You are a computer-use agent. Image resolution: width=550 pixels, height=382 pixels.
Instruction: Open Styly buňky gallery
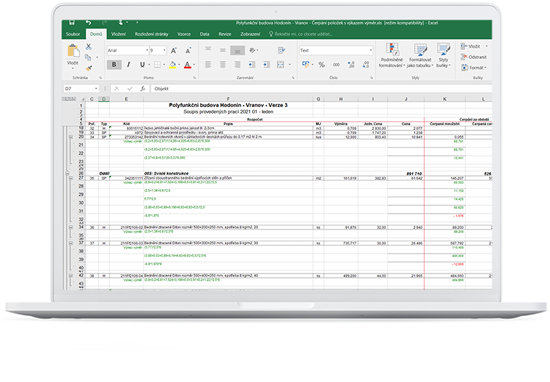point(443,55)
